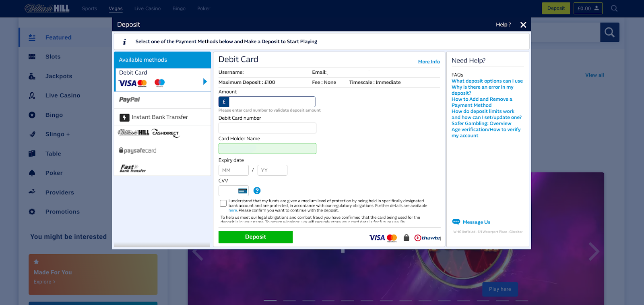The image size is (644, 305).
Task: Click the Slingo + sidebar icon
Action: tap(32, 134)
